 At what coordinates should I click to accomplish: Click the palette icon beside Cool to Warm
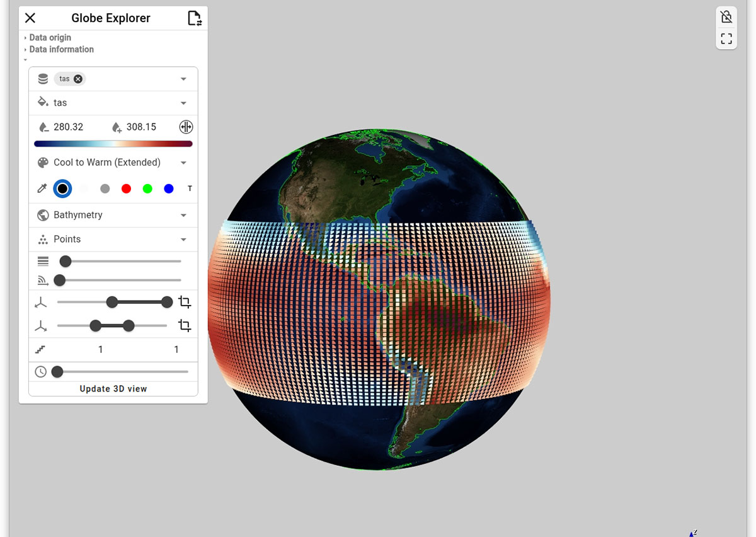click(x=42, y=162)
